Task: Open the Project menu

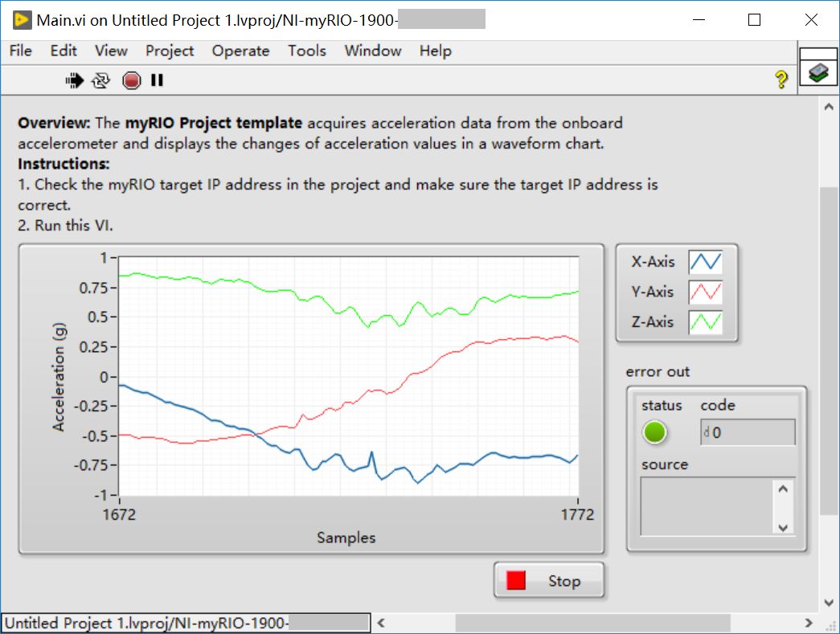Action: pos(170,51)
